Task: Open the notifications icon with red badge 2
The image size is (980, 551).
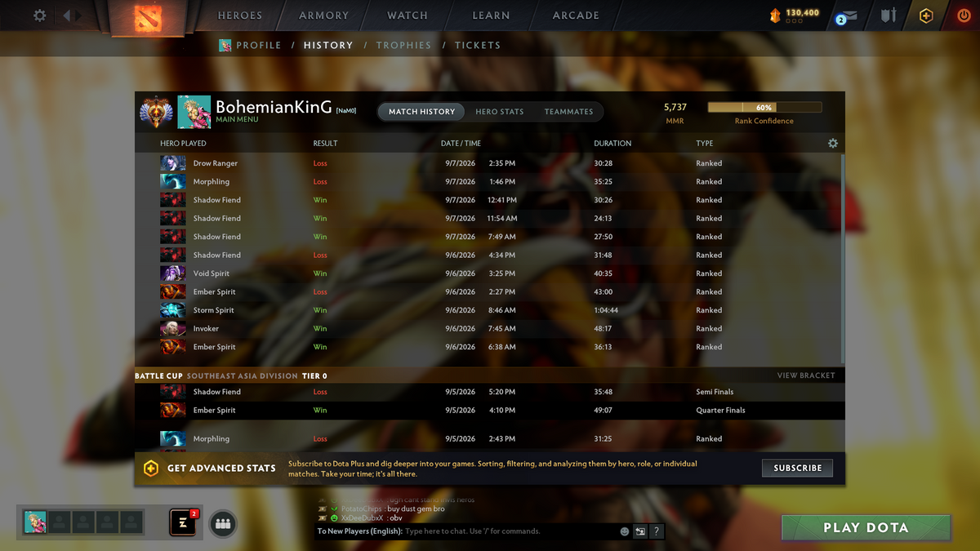Action: coord(183,522)
